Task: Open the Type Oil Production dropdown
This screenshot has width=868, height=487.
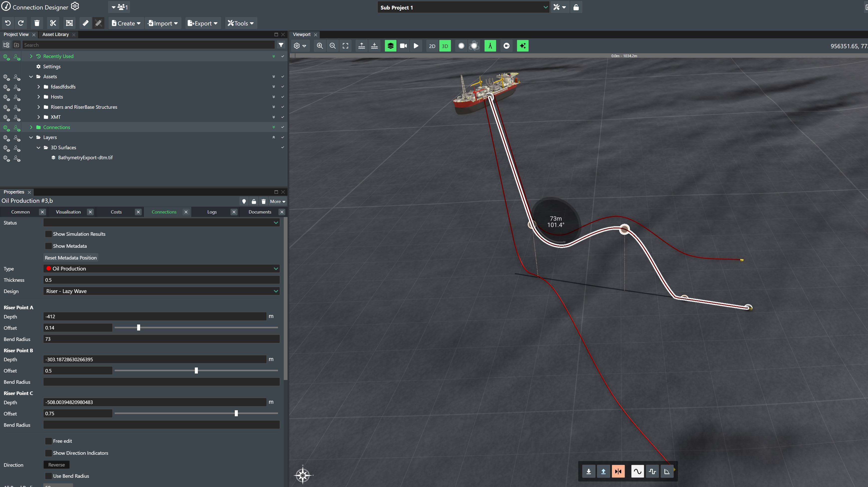Action: [x=162, y=268]
